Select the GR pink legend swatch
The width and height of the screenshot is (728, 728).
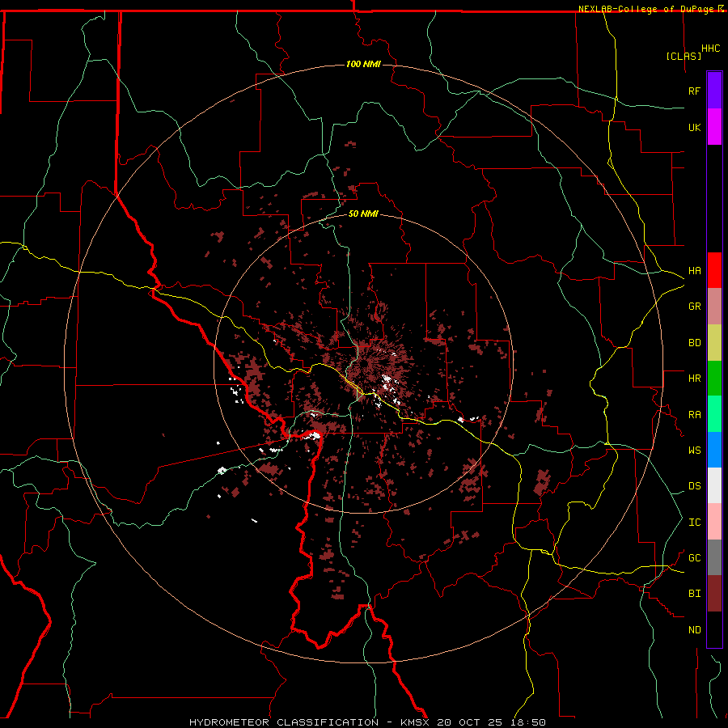(x=714, y=306)
